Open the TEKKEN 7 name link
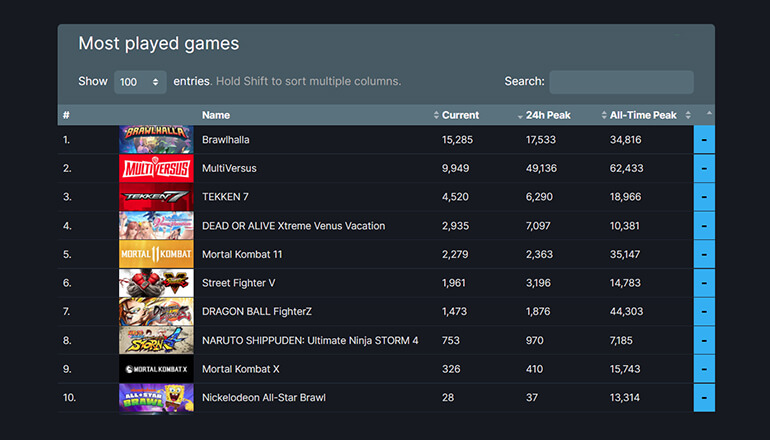 (225, 197)
